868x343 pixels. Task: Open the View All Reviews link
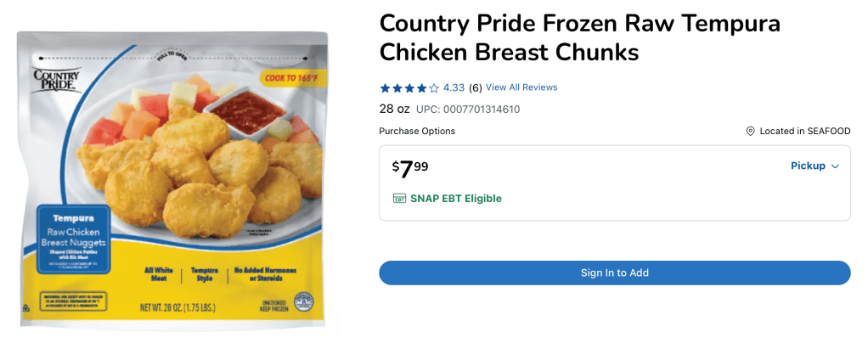pos(521,87)
